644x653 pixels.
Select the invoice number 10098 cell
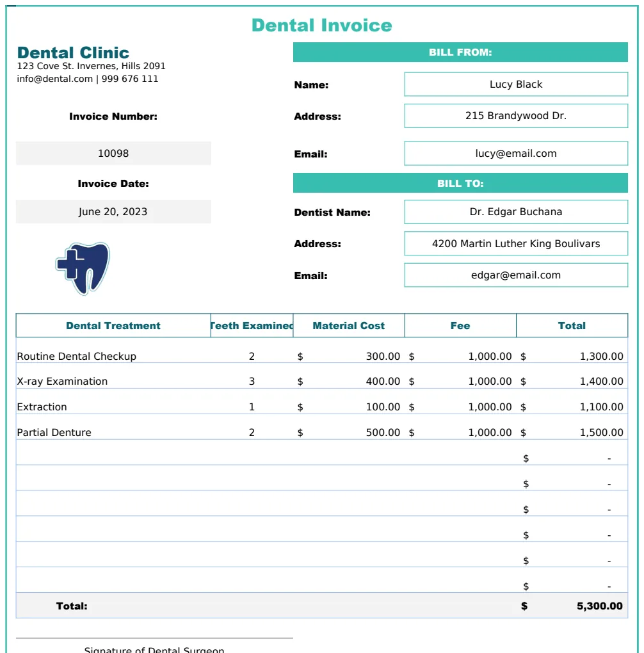(113, 153)
